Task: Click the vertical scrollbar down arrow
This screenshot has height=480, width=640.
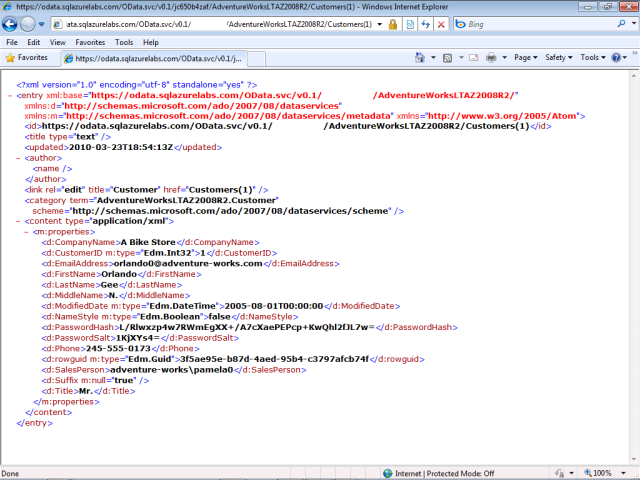Action: (633, 459)
